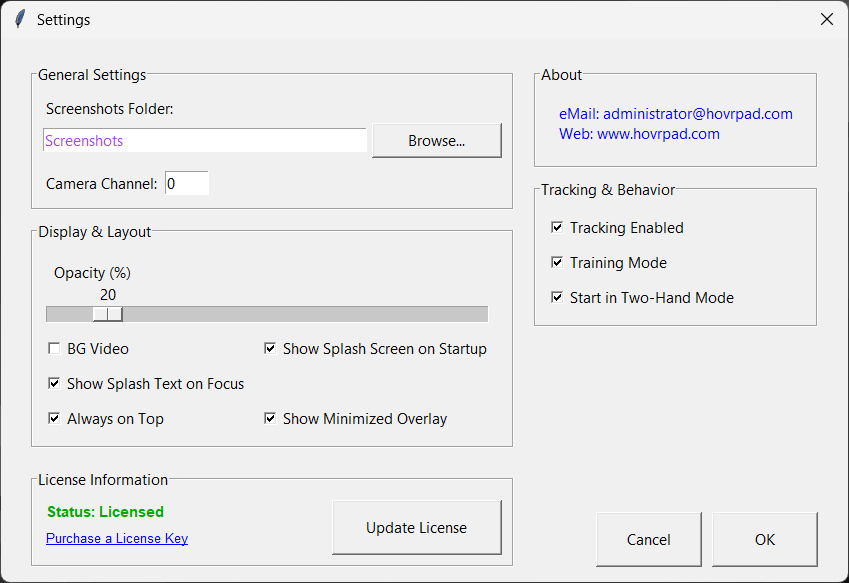Click the Browse... button
849x583 pixels.
coord(437,141)
